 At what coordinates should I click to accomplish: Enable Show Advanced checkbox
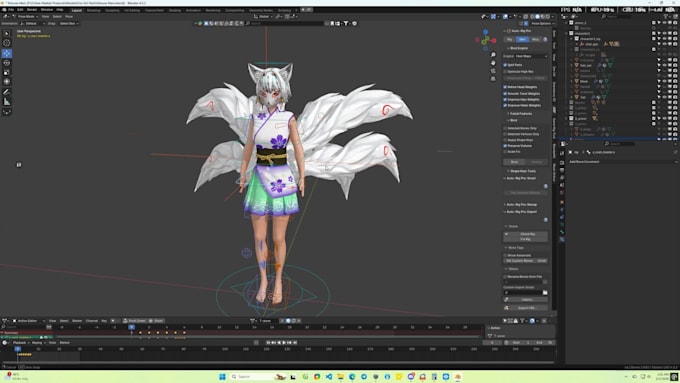pyautogui.click(x=505, y=255)
